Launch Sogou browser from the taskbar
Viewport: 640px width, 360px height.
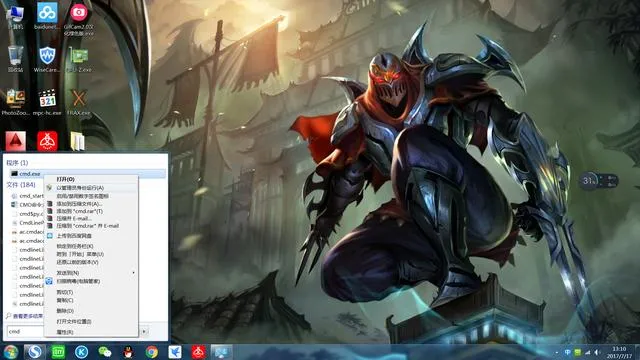point(35,351)
